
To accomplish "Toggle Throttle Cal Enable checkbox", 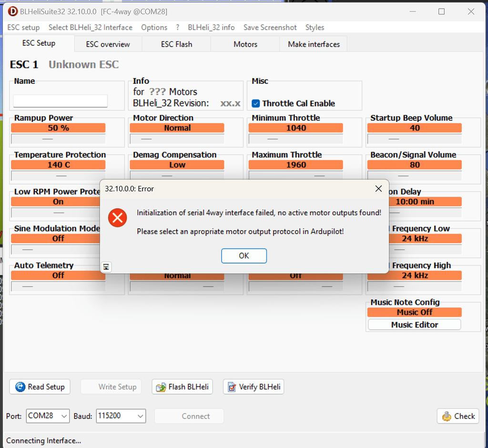I will coord(256,103).
